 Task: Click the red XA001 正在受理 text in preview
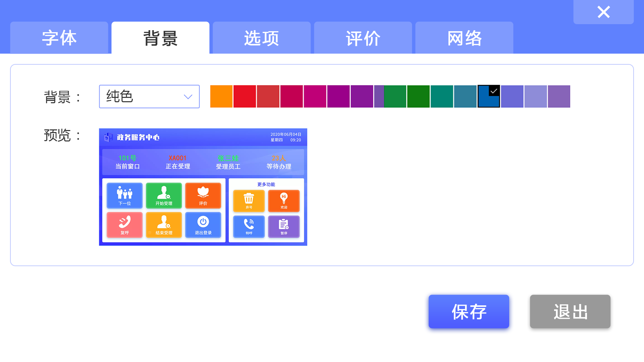178,162
